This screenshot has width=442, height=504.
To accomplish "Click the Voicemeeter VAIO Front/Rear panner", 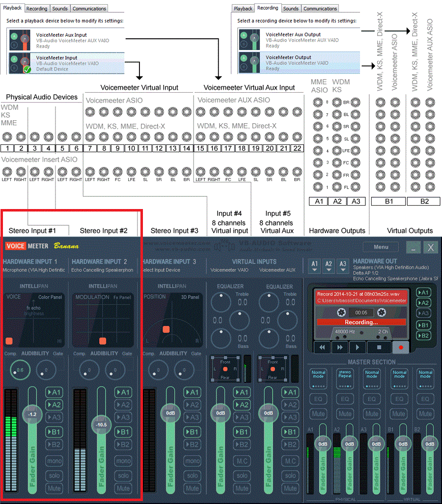I will (225, 369).
